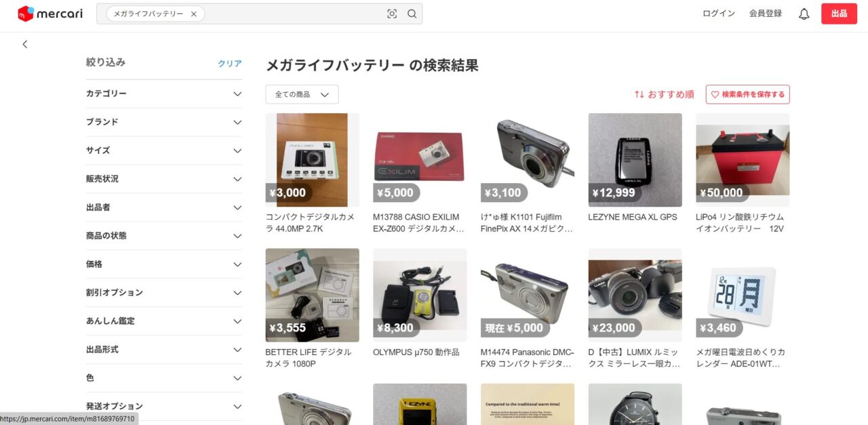Save search conditions with the heart button
Screen dimensions: 868x425
748,94
